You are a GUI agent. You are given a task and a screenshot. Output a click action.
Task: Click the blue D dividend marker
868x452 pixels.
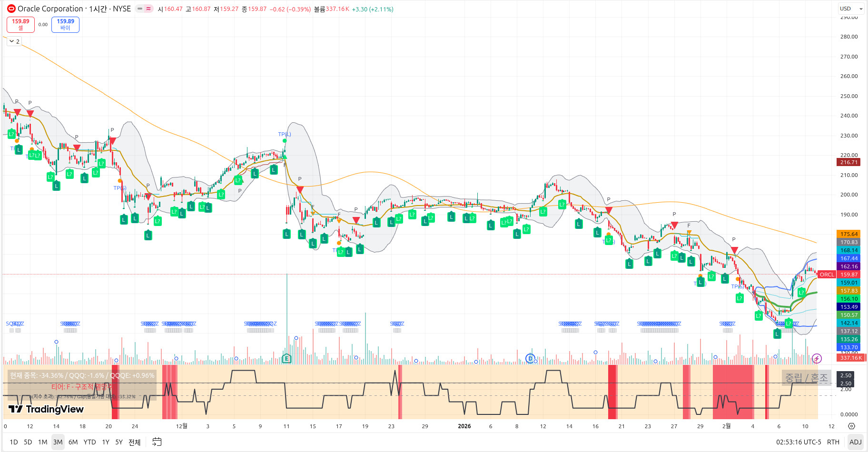[530, 359]
